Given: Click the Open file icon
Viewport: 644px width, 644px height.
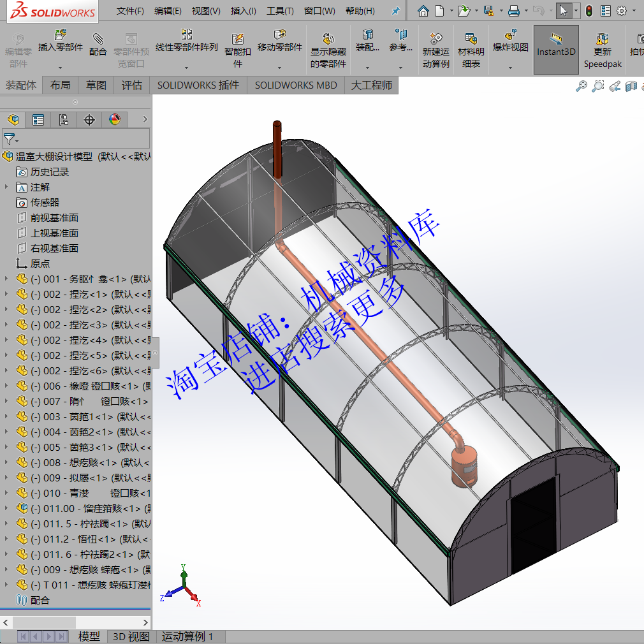Looking at the screenshot, I should pyautogui.click(x=464, y=11).
